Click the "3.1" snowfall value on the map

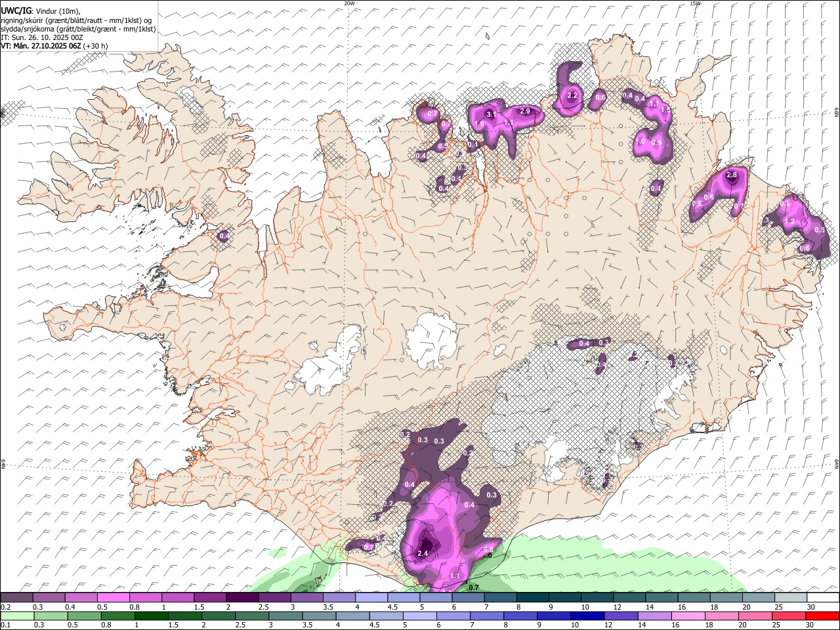pos(490,114)
